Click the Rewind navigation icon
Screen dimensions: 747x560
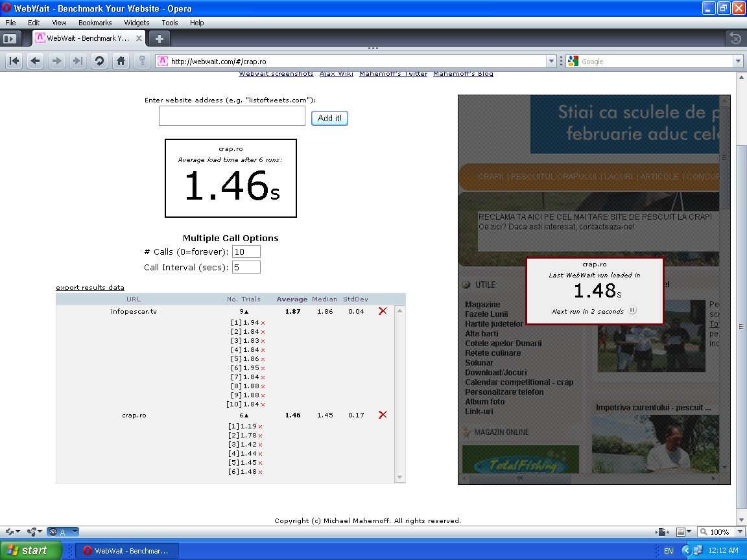(x=14, y=61)
